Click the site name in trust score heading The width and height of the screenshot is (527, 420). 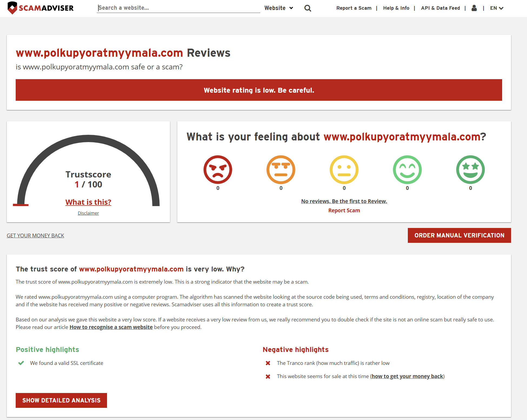pyautogui.click(x=131, y=269)
